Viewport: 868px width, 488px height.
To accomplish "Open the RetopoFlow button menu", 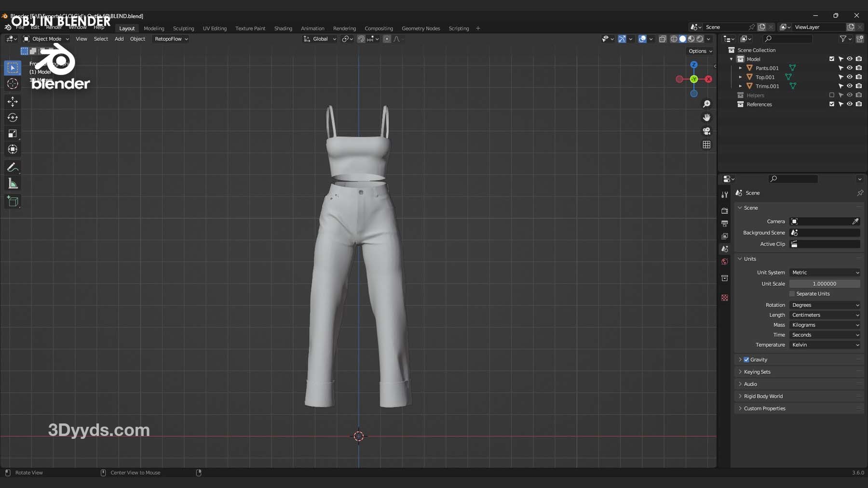I will pos(171,39).
